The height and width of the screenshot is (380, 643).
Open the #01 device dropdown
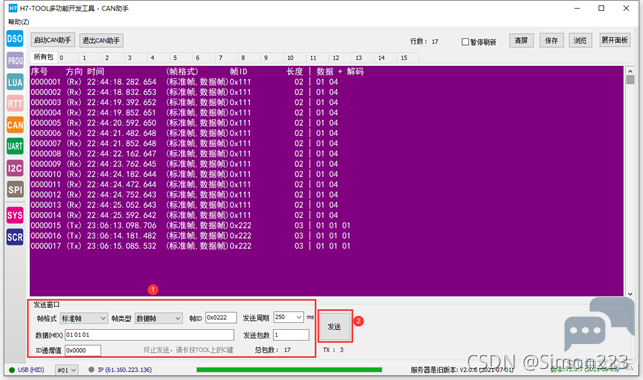click(66, 370)
